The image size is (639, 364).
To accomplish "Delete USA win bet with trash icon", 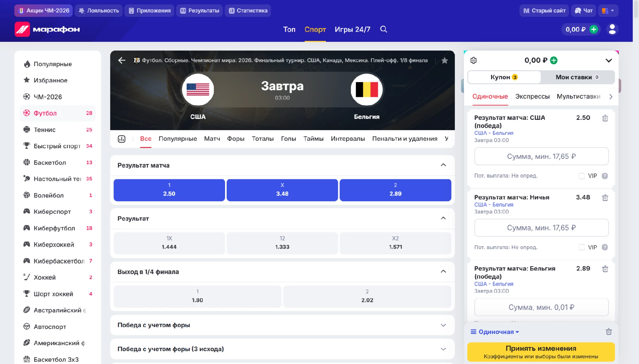I will coord(605,118).
